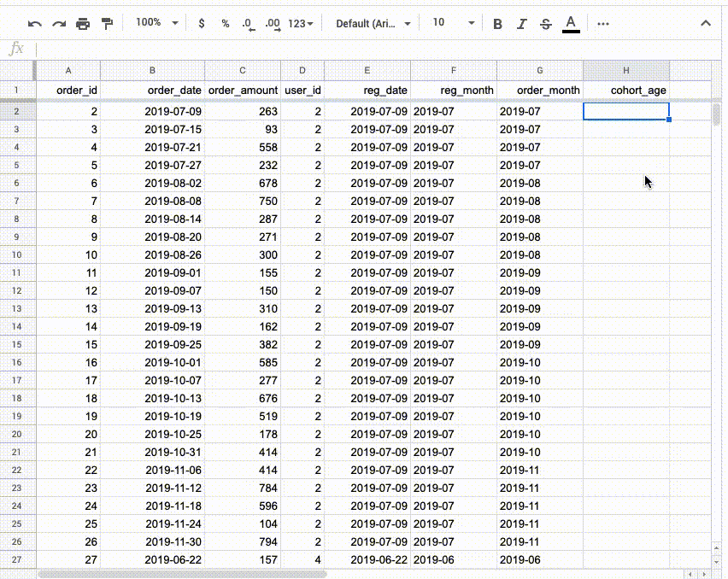
Task: Open the 100% zoom dropdown
Action: tap(157, 22)
